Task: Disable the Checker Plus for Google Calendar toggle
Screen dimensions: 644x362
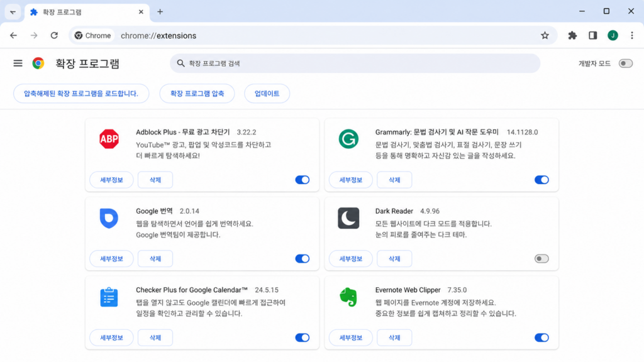Action: pyautogui.click(x=303, y=337)
